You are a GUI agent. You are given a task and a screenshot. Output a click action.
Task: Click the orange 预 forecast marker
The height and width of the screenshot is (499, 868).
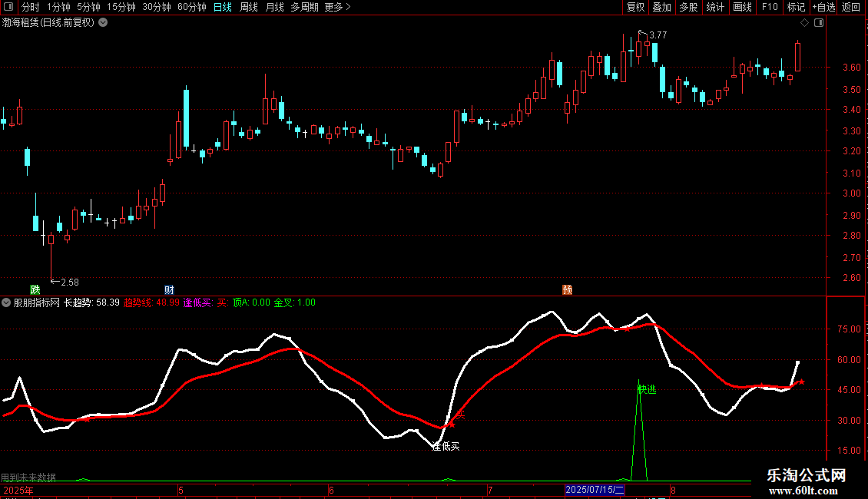click(x=567, y=290)
